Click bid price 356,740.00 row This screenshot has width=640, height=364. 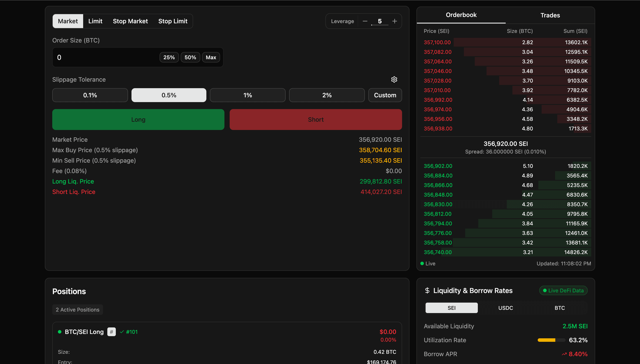(505, 252)
